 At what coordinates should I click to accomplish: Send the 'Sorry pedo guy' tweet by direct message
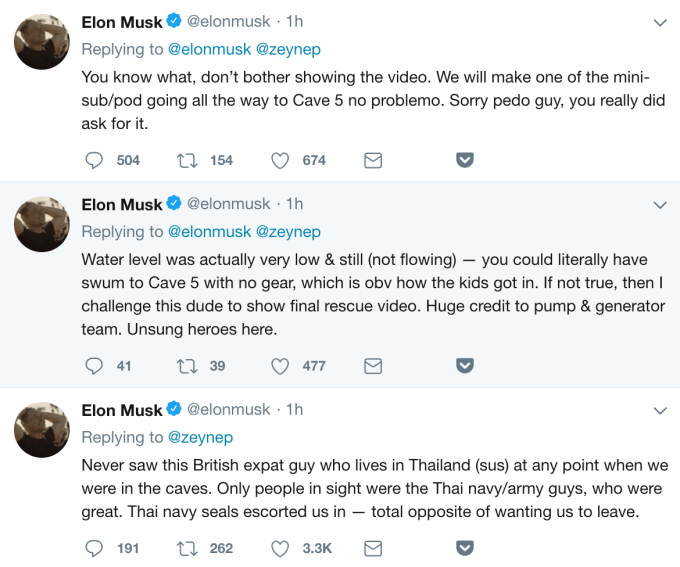(x=373, y=160)
